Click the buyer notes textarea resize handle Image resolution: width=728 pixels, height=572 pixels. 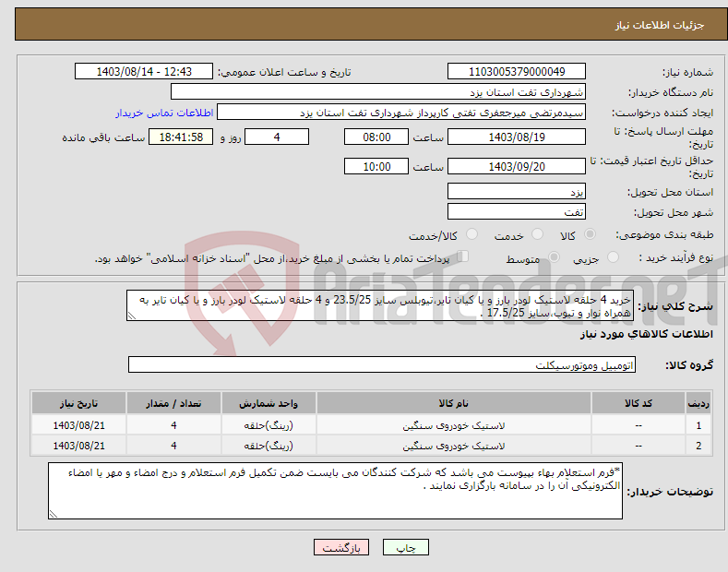tap(54, 514)
